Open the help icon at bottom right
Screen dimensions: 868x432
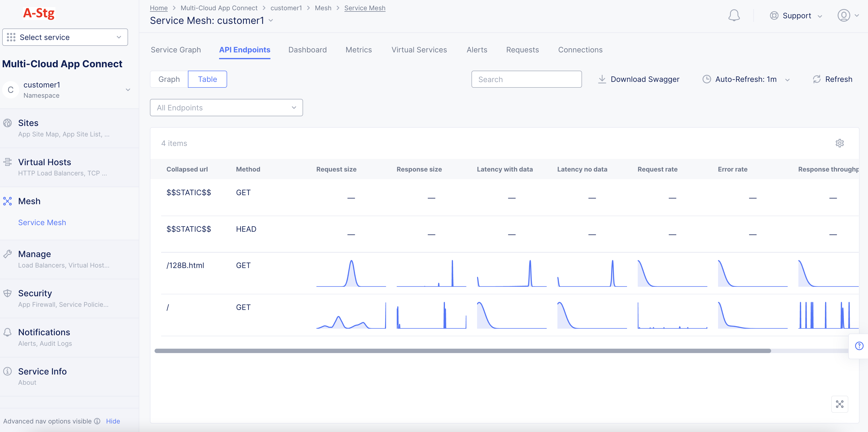[x=859, y=346]
